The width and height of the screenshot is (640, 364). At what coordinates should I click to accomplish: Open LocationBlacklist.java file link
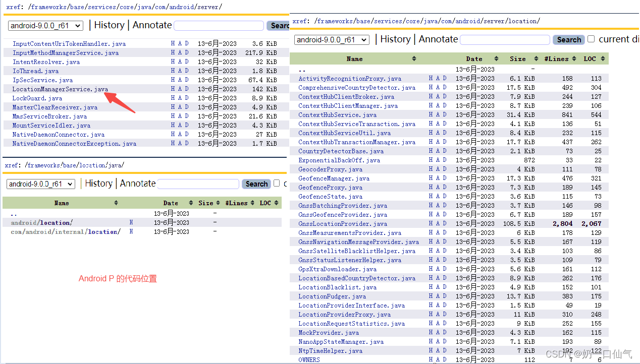(337, 287)
